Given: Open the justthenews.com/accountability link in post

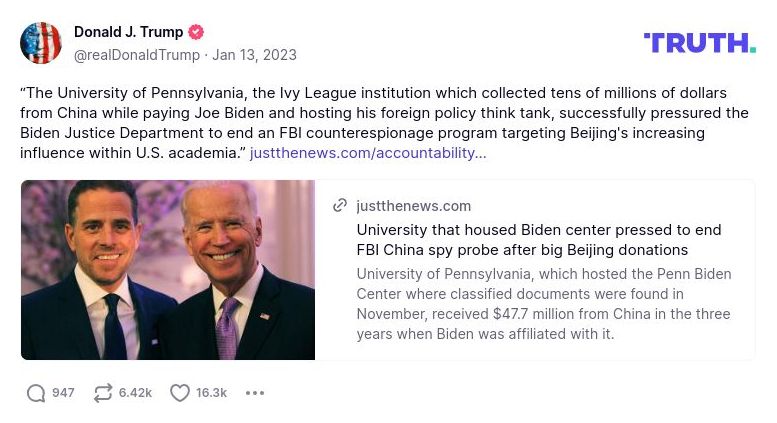Looking at the screenshot, I should click(368, 153).
